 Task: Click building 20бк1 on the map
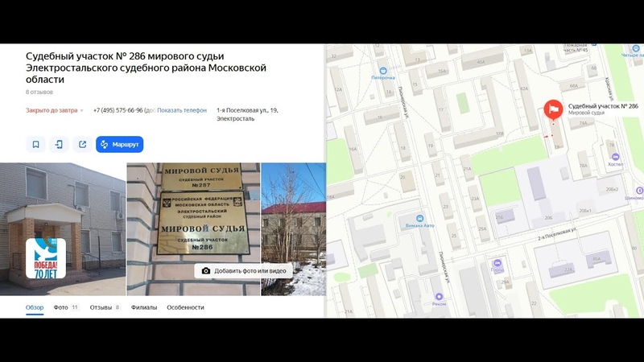pos(585,211)
